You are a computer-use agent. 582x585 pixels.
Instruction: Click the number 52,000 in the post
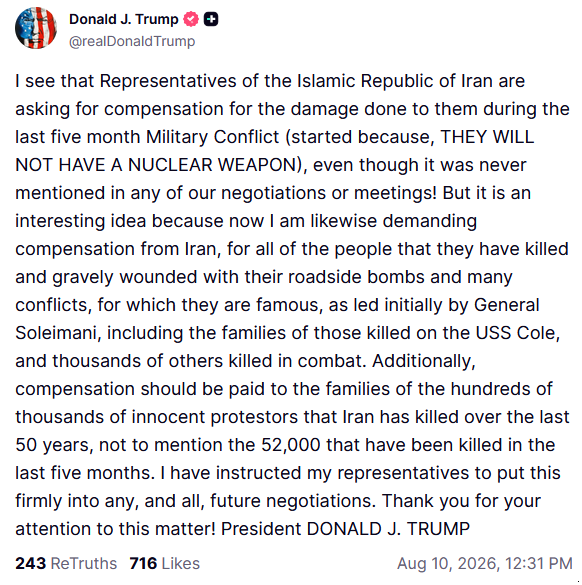pyautogui.click(x=291, y=445)
